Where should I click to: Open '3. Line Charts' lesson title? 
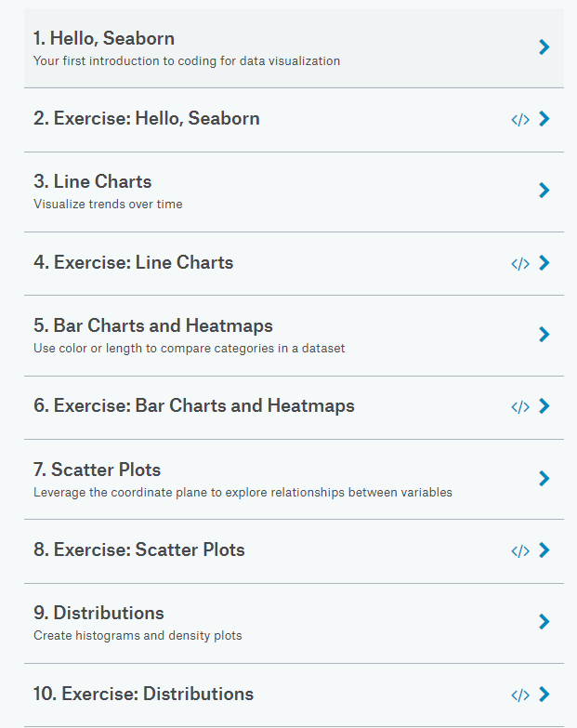[93, 181]
